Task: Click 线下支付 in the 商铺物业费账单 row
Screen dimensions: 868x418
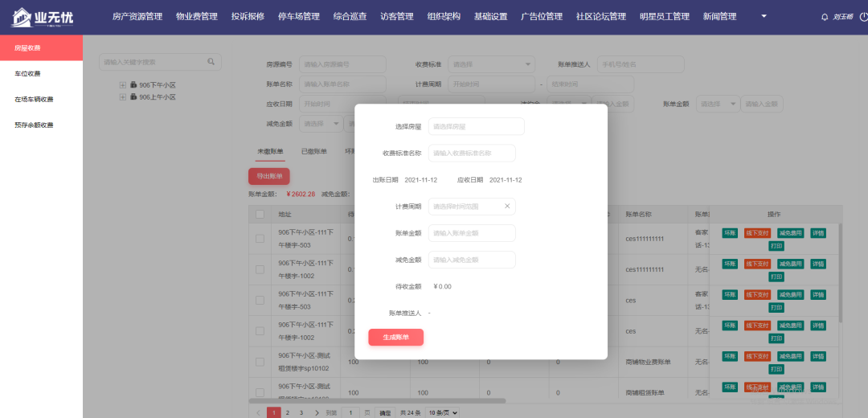Action: point(757,356)
